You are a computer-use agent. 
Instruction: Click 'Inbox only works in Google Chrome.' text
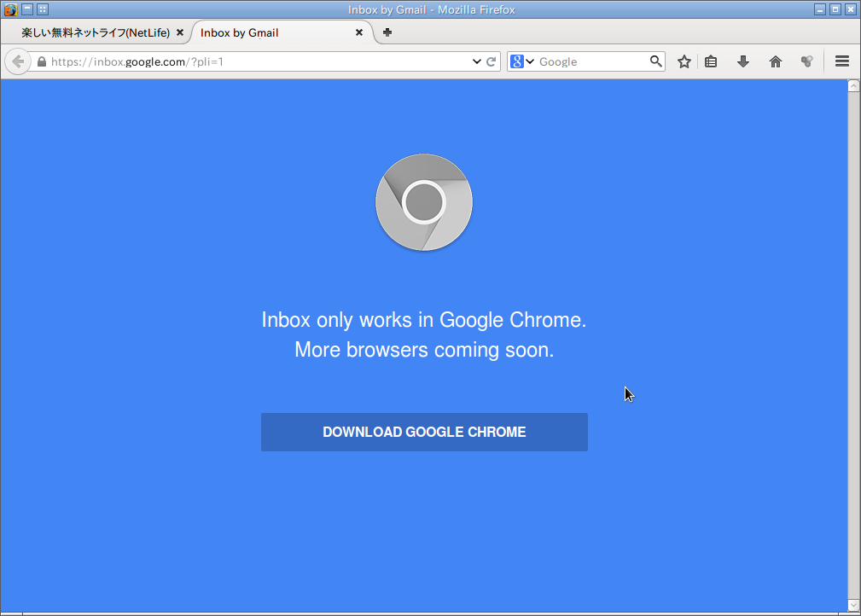424,320
